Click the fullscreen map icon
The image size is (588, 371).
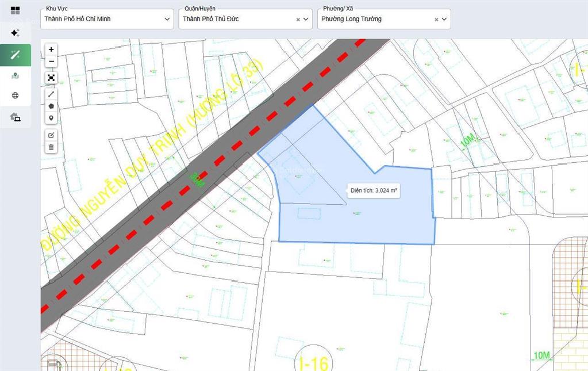pos(51,78)
